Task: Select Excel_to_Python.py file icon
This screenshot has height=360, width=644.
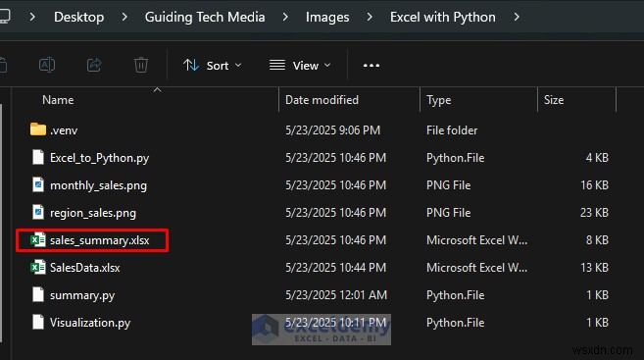Action: tap(38, 157)
